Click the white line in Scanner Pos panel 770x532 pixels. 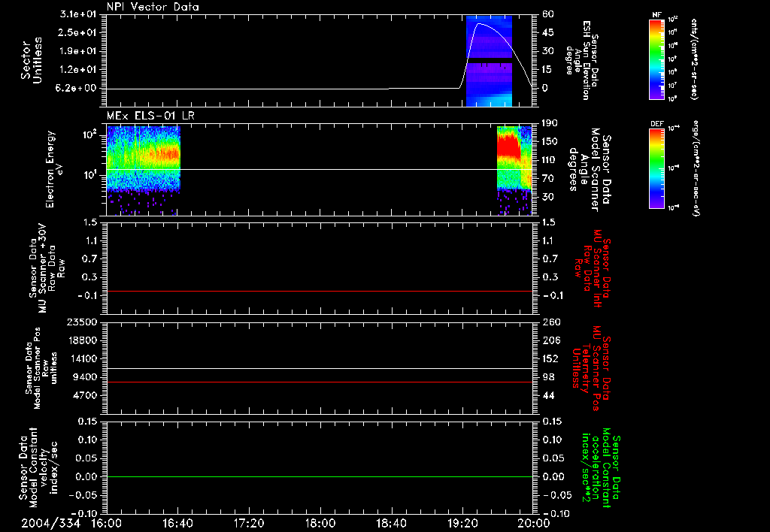coord(320,369)
